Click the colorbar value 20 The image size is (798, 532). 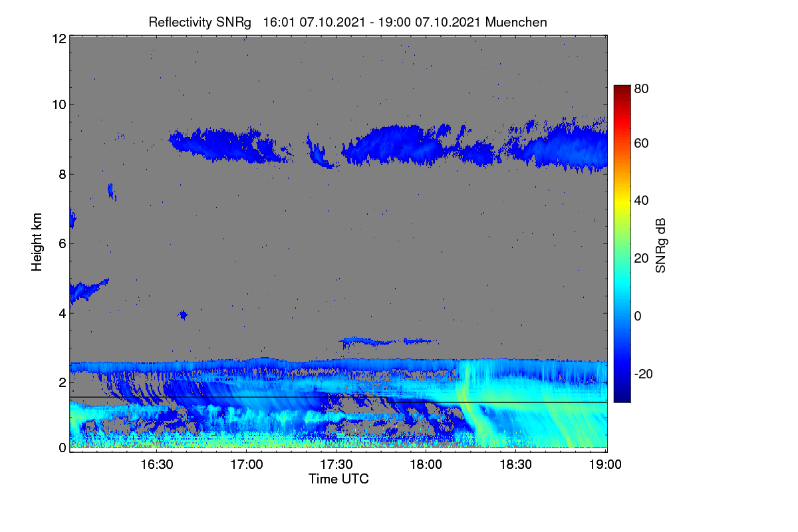641,259
